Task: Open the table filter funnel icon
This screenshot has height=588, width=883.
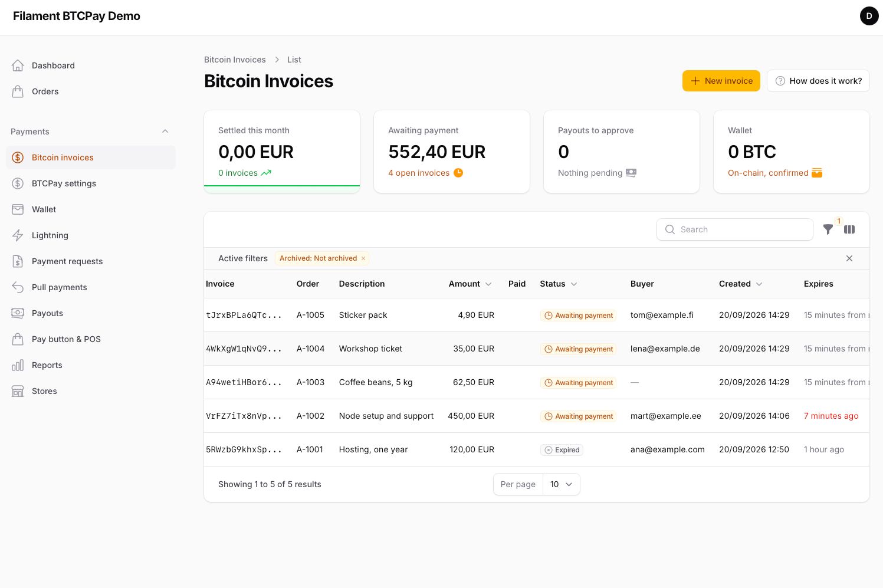Action: coord(828,229)
